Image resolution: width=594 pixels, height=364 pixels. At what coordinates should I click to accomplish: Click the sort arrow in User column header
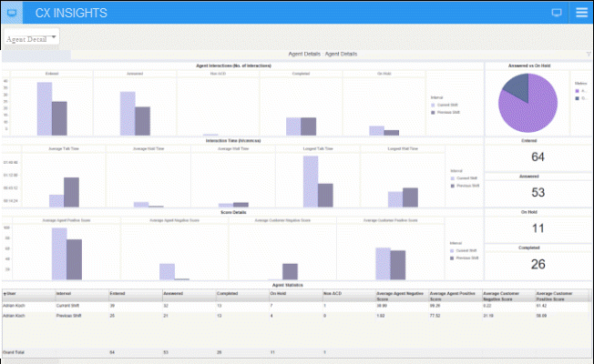(5, 294)
